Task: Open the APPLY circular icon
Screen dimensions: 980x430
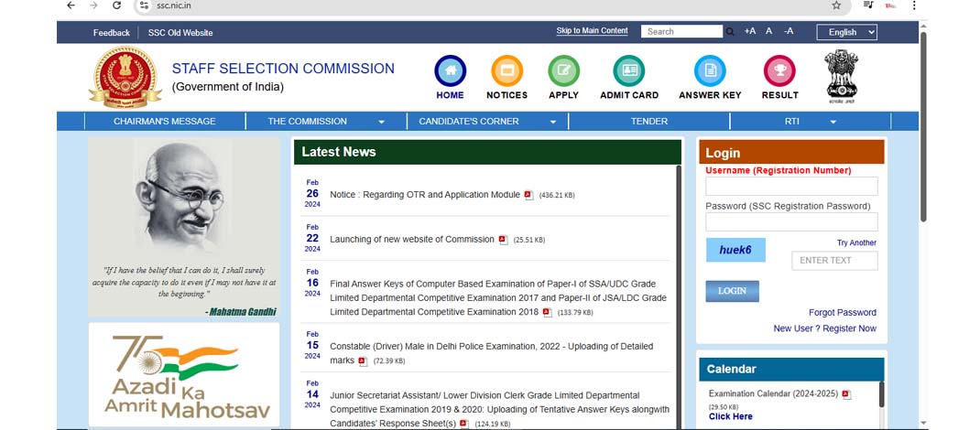Action: pos(564,70)
